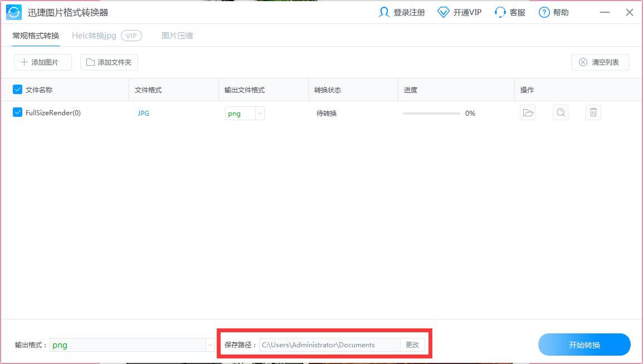Click the 添加文件夹 button
Screen dimensions: 643x364
(x=109, y=62)
